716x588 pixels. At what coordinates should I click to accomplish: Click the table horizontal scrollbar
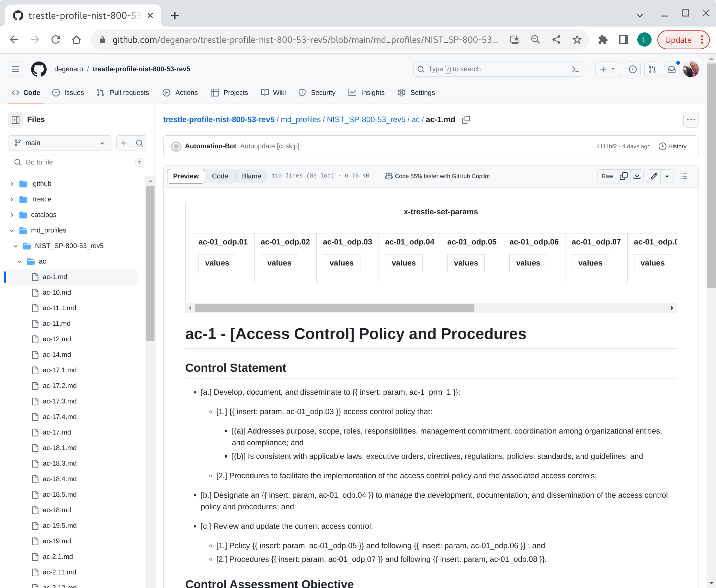(x=334, y=308)
